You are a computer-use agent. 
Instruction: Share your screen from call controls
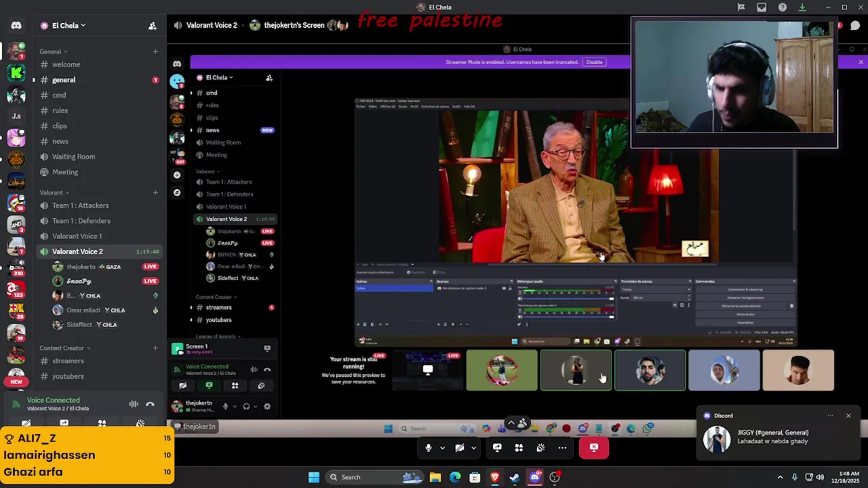click(497, 447)
